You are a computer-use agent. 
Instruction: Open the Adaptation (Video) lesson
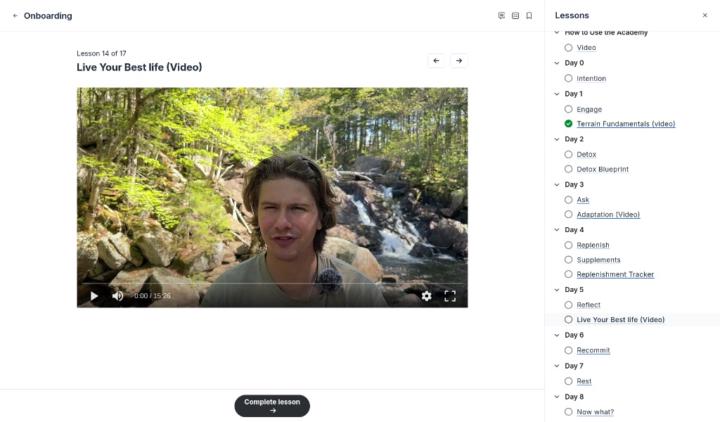[x=608, y=214]
